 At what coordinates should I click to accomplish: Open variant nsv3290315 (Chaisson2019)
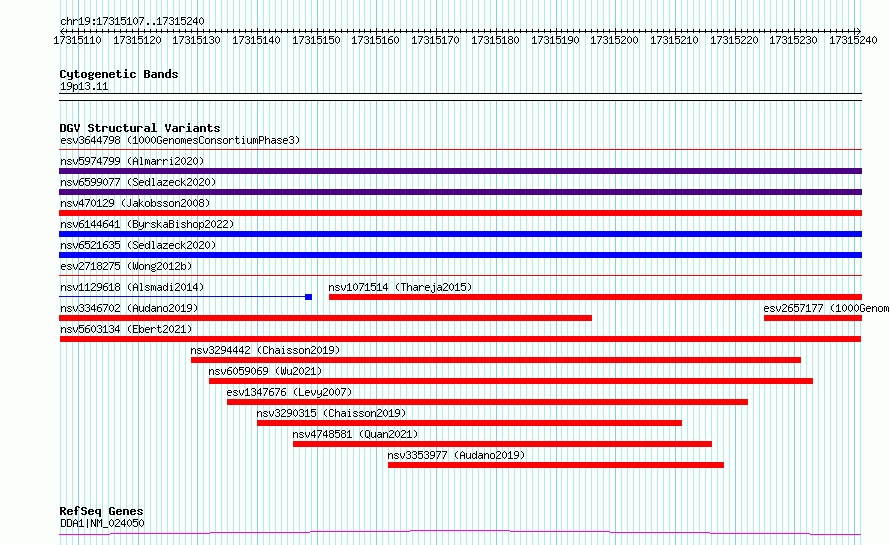(331, 413)
